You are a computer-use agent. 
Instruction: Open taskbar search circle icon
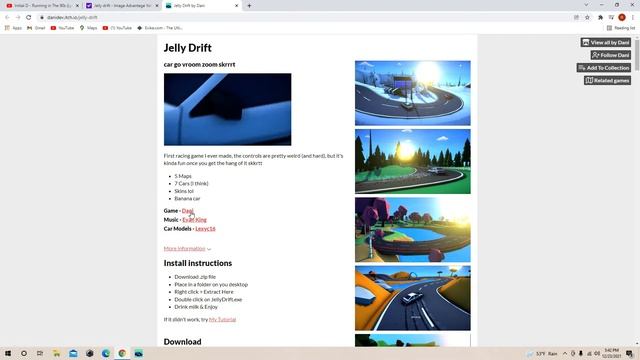[x=24, y=353]
